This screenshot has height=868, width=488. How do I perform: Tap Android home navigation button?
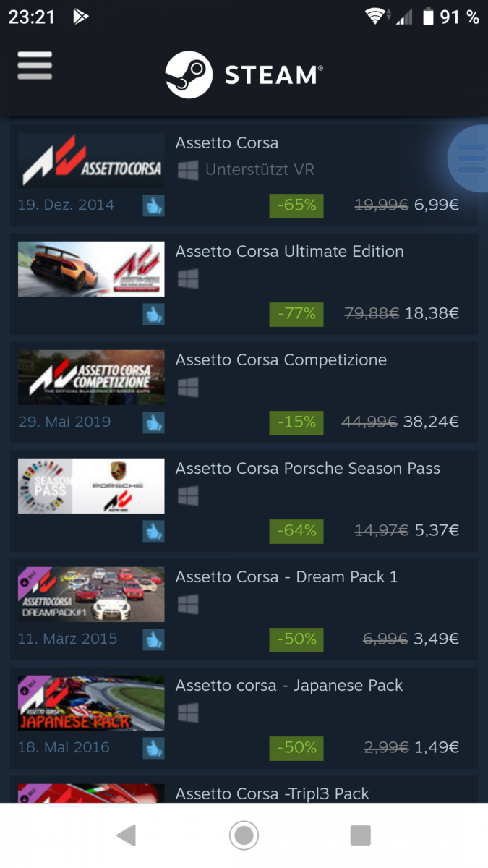[244, 835]
